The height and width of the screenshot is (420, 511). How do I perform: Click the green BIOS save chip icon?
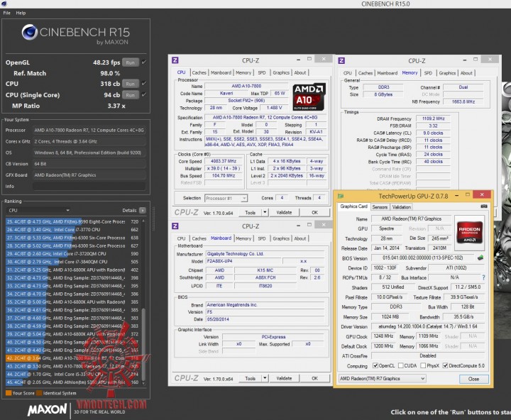pos(480,258)
